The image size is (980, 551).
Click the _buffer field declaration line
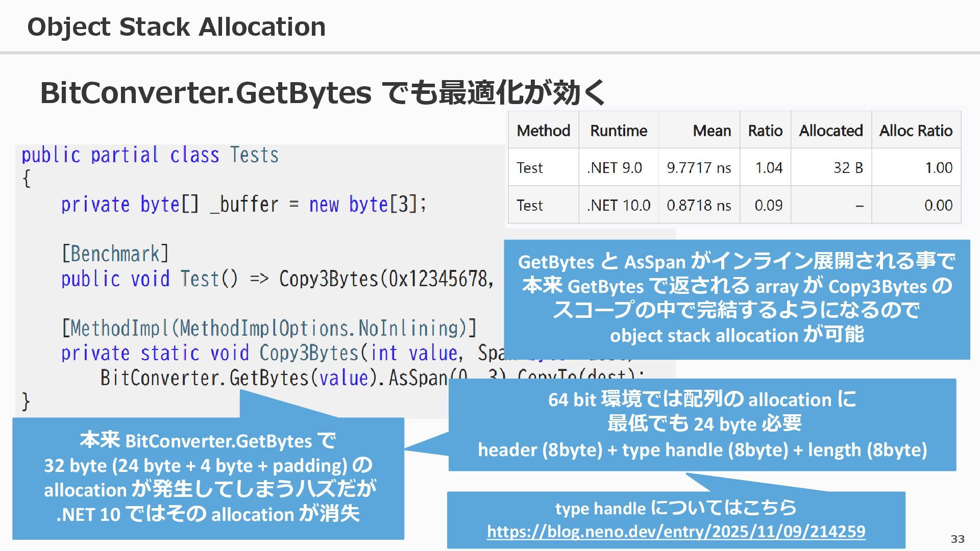[243, 205]
